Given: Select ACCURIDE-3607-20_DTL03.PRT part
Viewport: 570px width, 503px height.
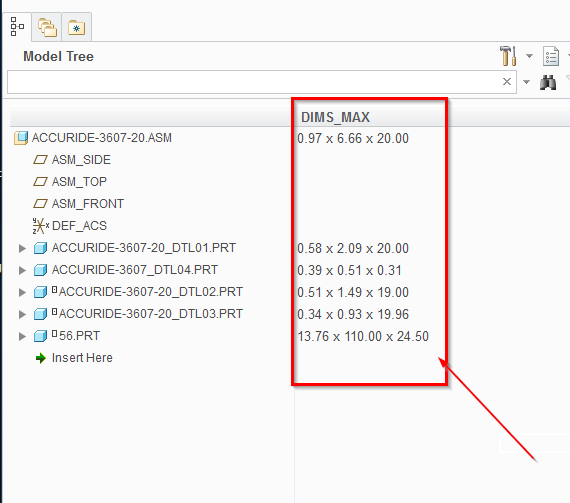Looking at the screenshot, I should pos(150,314).
